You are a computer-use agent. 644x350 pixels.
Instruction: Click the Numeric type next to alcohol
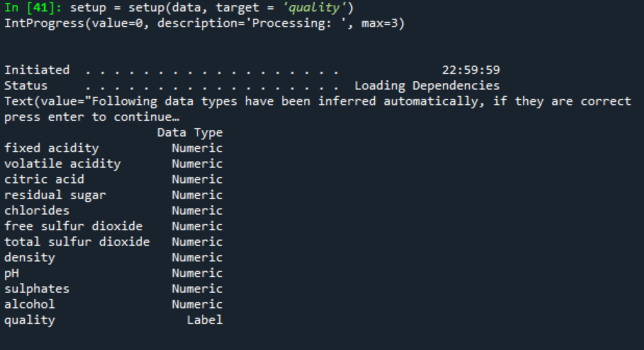pyautogui.click(x=197, y=305)
